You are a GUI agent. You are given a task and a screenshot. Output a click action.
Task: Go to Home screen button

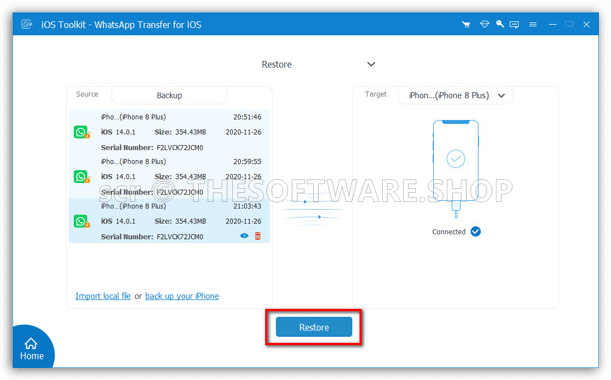[x=32, y=349]
